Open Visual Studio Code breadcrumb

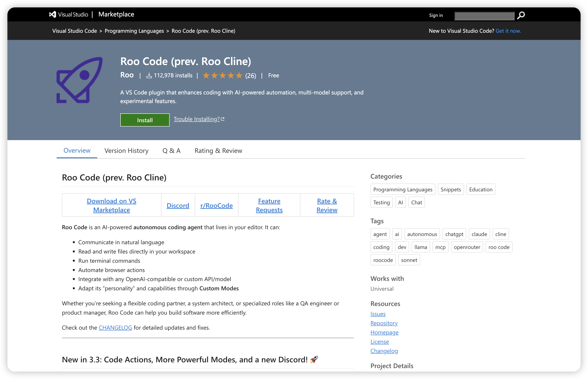74,31
